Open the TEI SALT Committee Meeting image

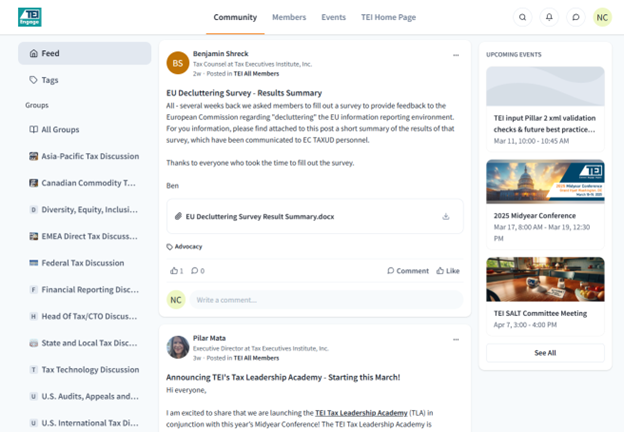point(545,279)
